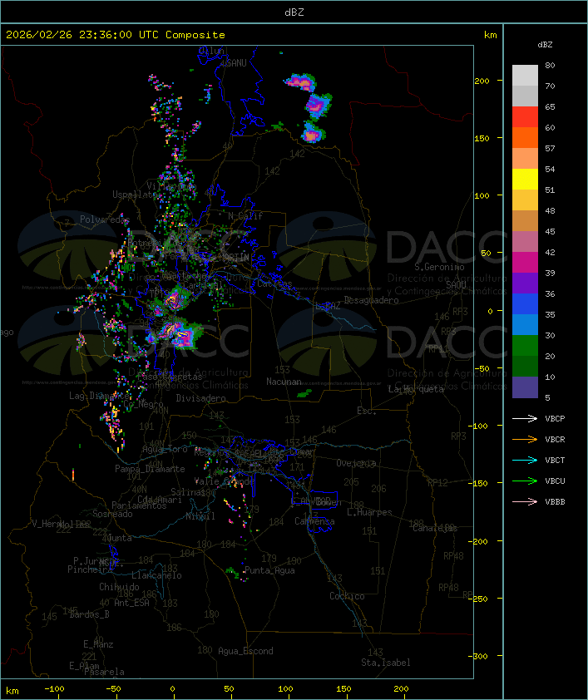The width and height of the screenshot is (588, 700).
Task: Click the Chihuido map label
Action: point(119,587)
